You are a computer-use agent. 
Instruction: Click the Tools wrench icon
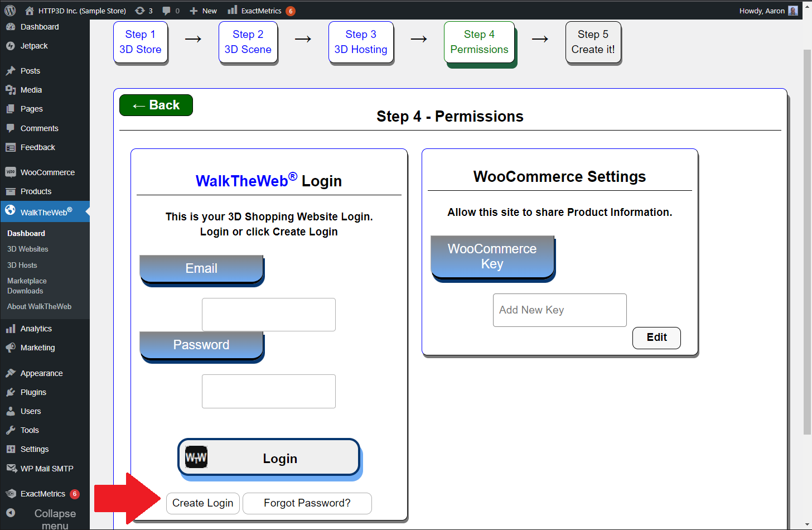click(x=10, y=430)
